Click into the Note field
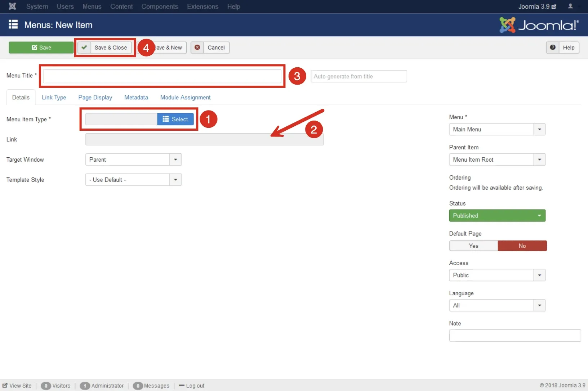Viewport: 588px width, 391px height. click(515, 336)
